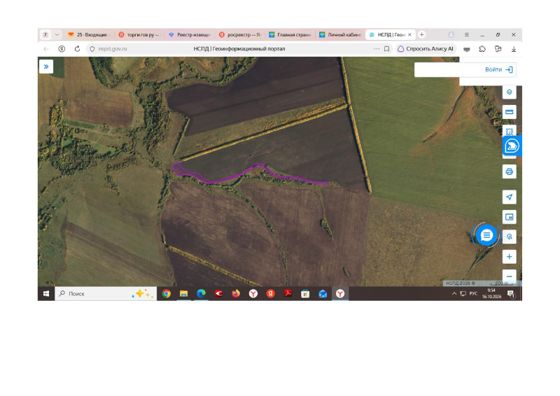Select the ruler measurement tool

tap(509, 112)
